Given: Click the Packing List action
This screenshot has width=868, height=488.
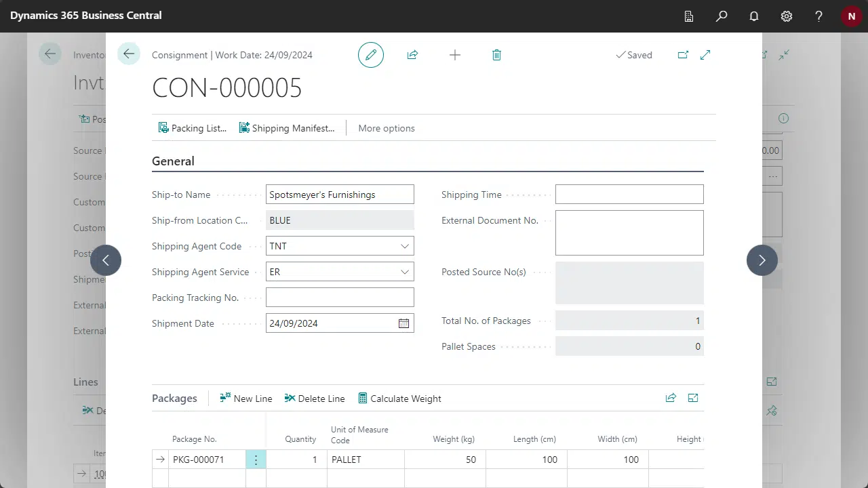Looking at the screenshot, I should coord(192,128).
